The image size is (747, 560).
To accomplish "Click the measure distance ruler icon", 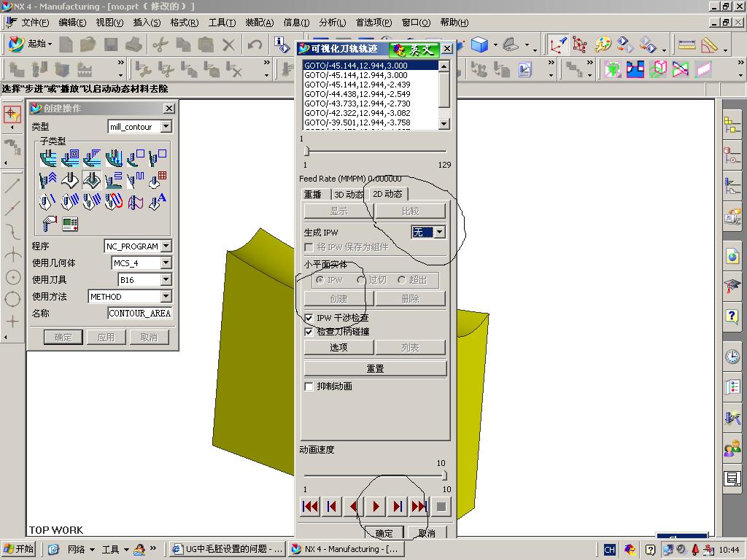I will (x=686, y=44).
